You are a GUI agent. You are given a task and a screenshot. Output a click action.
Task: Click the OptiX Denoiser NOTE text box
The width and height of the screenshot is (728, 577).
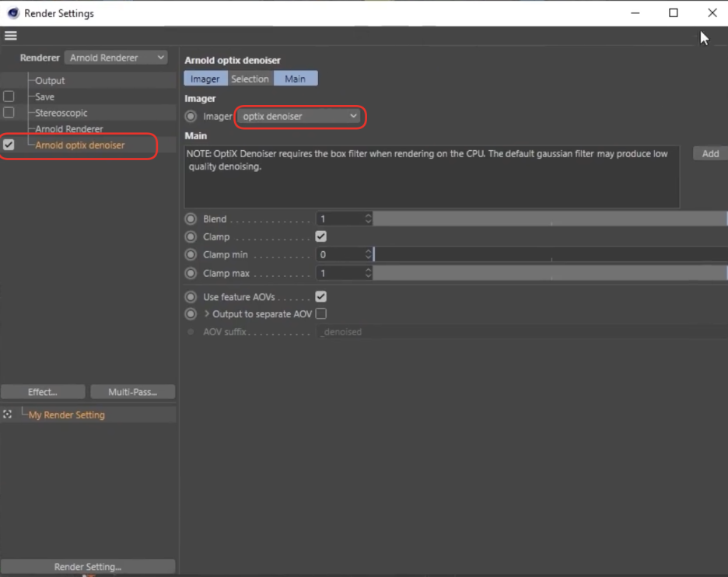(432, 177)
